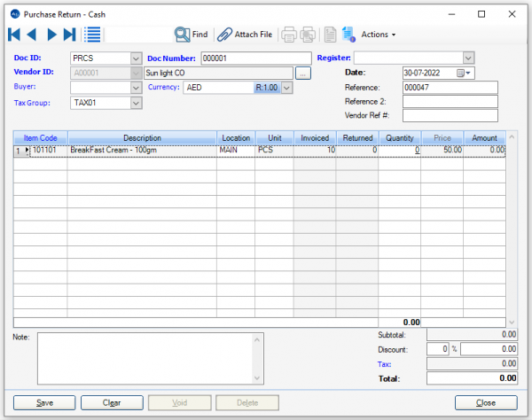The image size is (532, 420).
Task: Click the Print Preview icon
Action: point(308,35)
